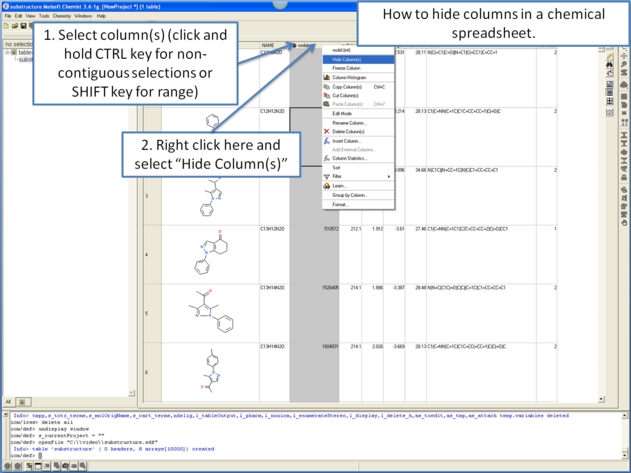The width and height of the screenshot is (631, 473).
Task: Click the Learn icon in context menu
Action: 327,185
